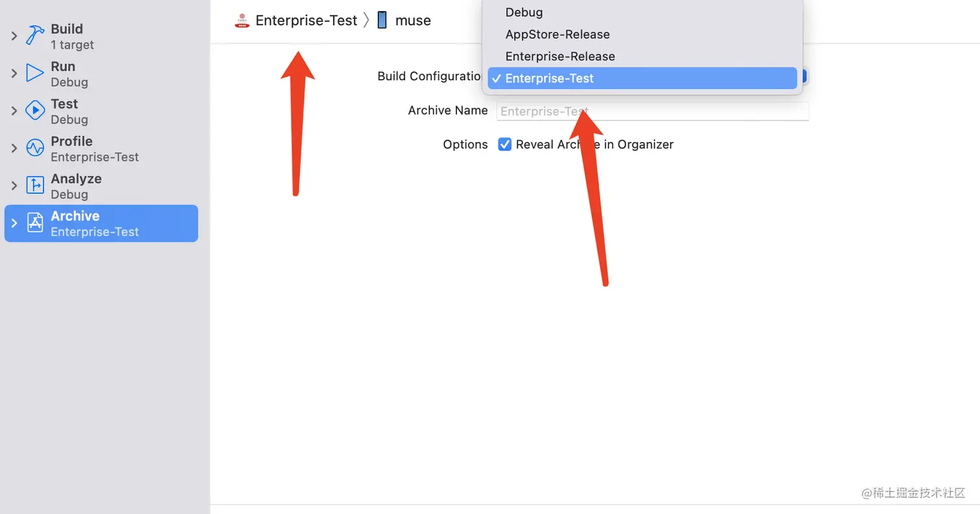Toggle Reveal Archive in Organizer checkbox
980x514 pixels.
point(505,145)
